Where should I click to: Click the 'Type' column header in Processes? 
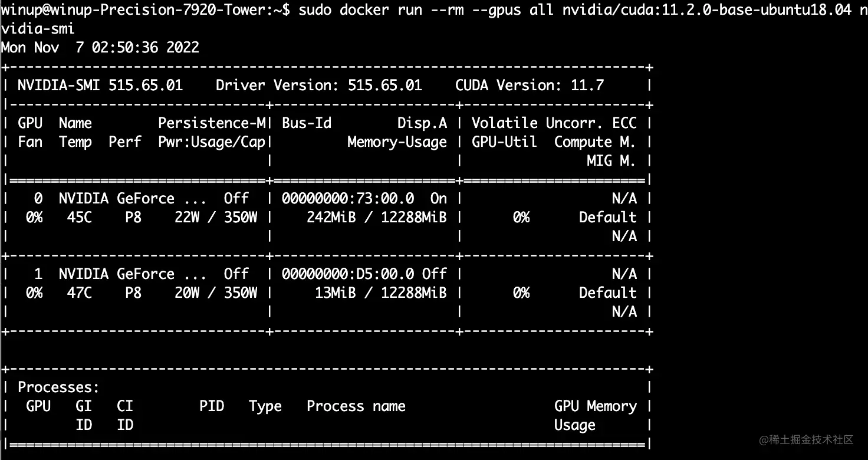tap(265, 406)
